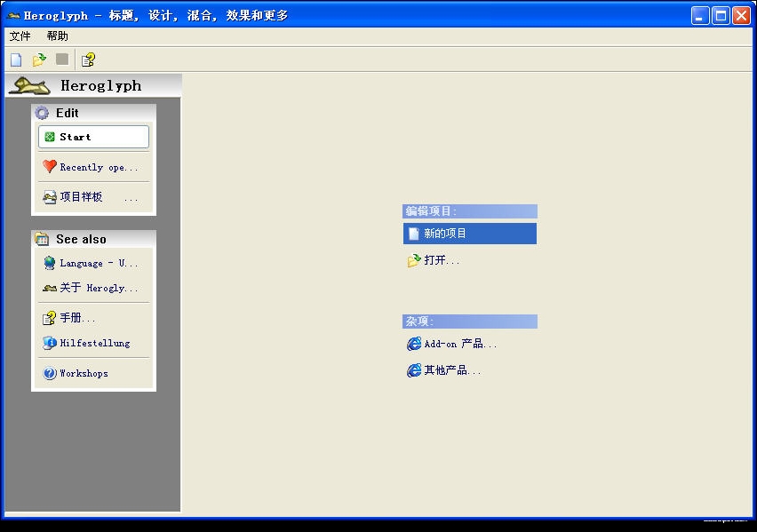The height and width of the screenshot is (532, 757).
Task: Click the blank page icon beside 新的项目
Action: 414,234
